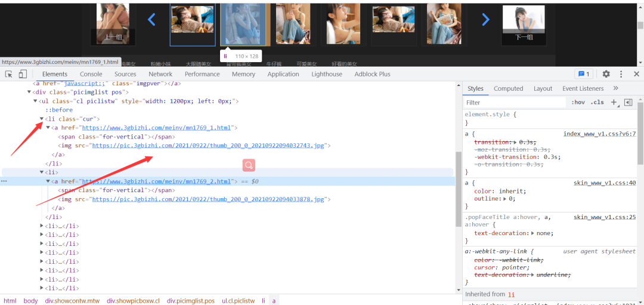Open the console messages badge showing 1
Screen dimensions: 644x305
[x=584, y=74]
